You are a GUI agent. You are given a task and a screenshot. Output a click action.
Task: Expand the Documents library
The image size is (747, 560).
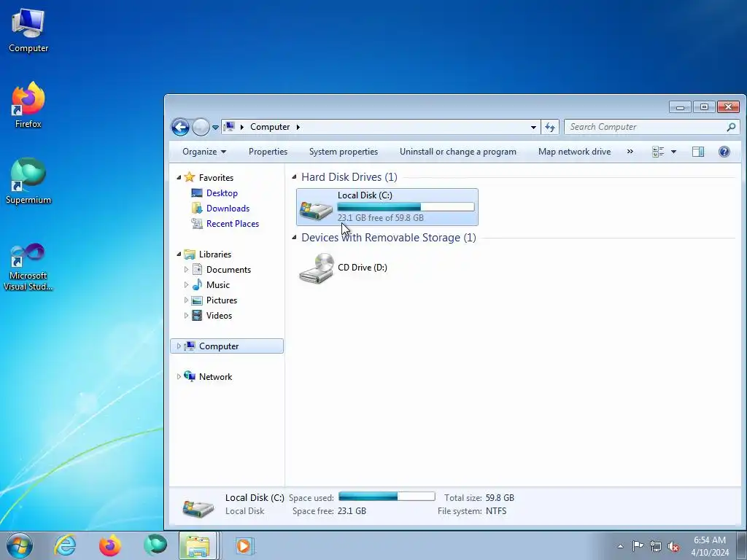[186, 270]
